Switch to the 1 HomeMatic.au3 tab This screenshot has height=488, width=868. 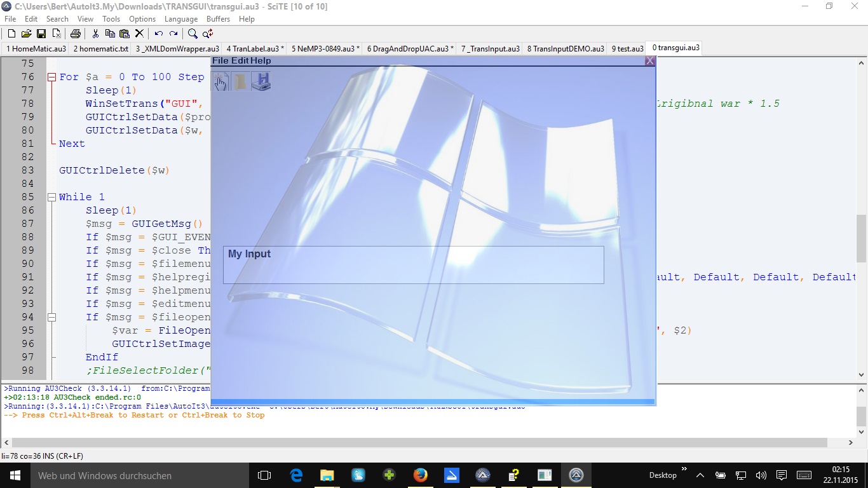(36, 48)
